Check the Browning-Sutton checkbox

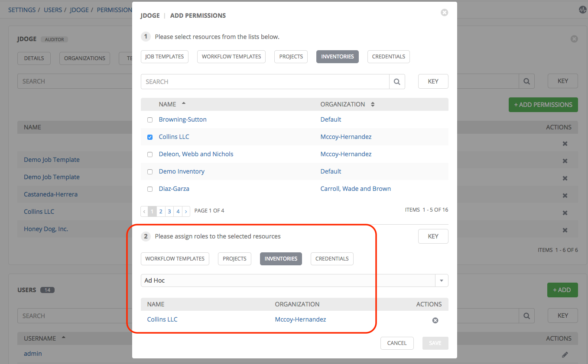pos(150,120)
